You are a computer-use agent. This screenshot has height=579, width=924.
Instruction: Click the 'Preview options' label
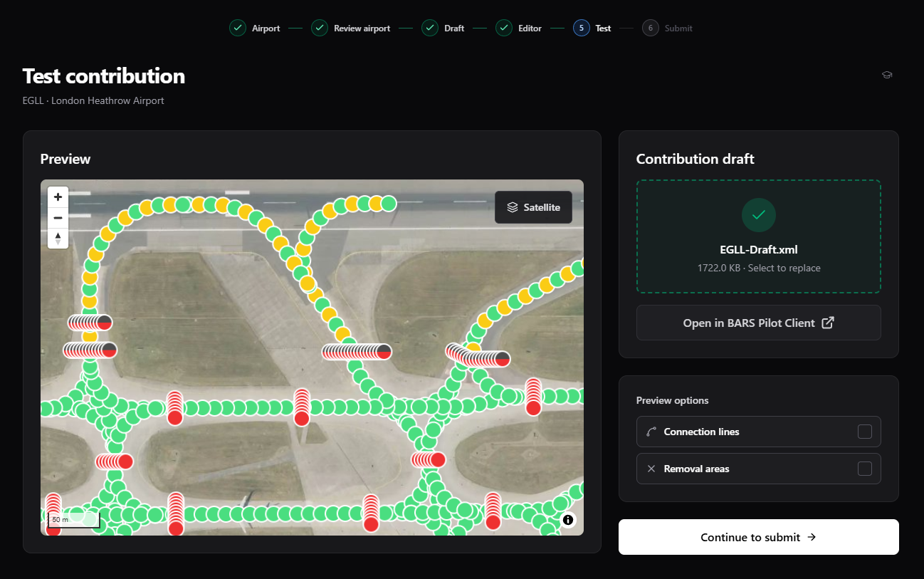point(673,400)
